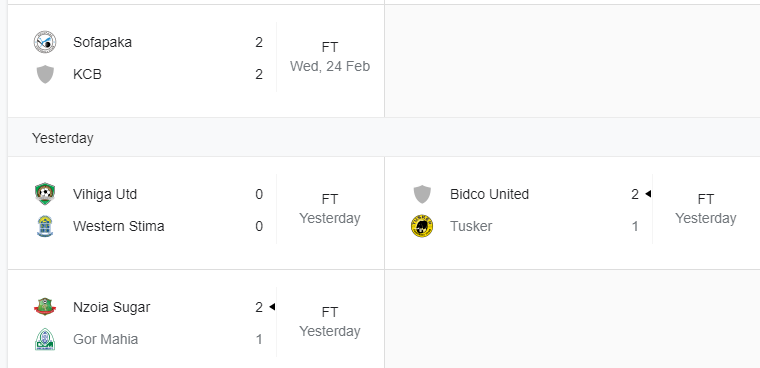Viewport: 760px width, 368px height.
Task: Click the winner arrow beside Nzoia Sugar score
Action: 272,307
